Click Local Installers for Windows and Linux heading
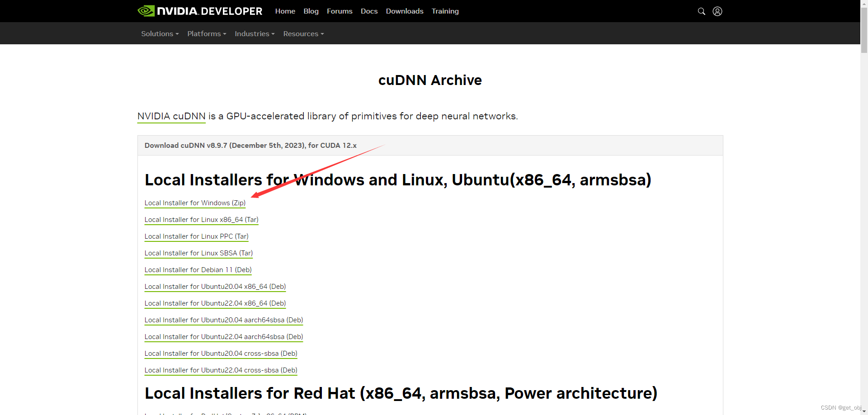The width and height of the screenshot is (868, 415). click(x=398, y=180)
